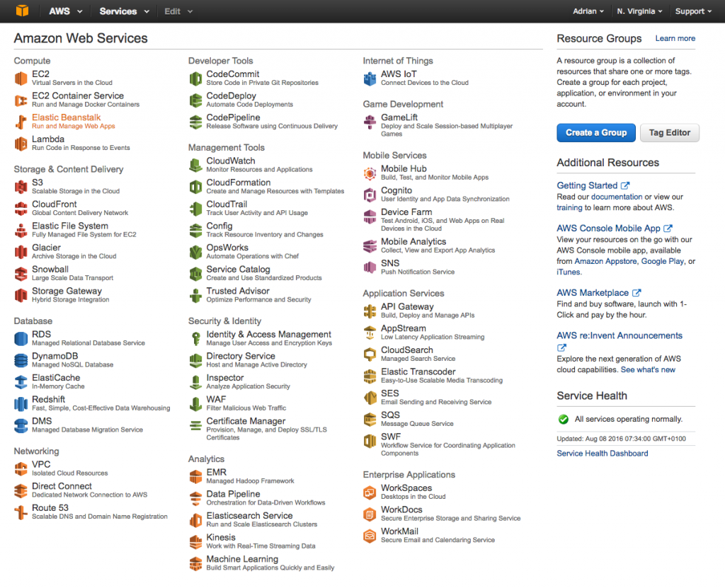Open Route 53 using its icon
The width and height of the screenshot is (725, 588).
point(21,511)
